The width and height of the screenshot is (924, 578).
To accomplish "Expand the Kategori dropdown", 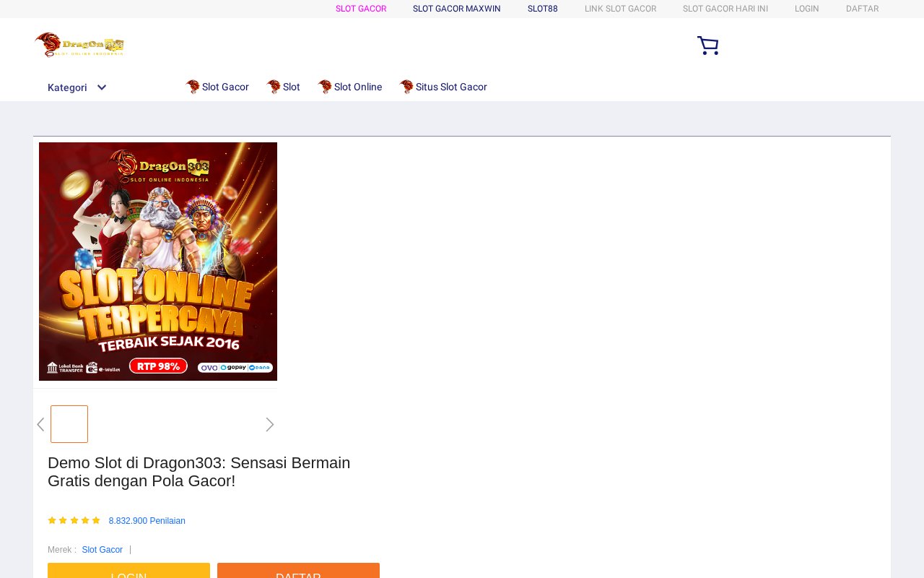I will (77, 87).
